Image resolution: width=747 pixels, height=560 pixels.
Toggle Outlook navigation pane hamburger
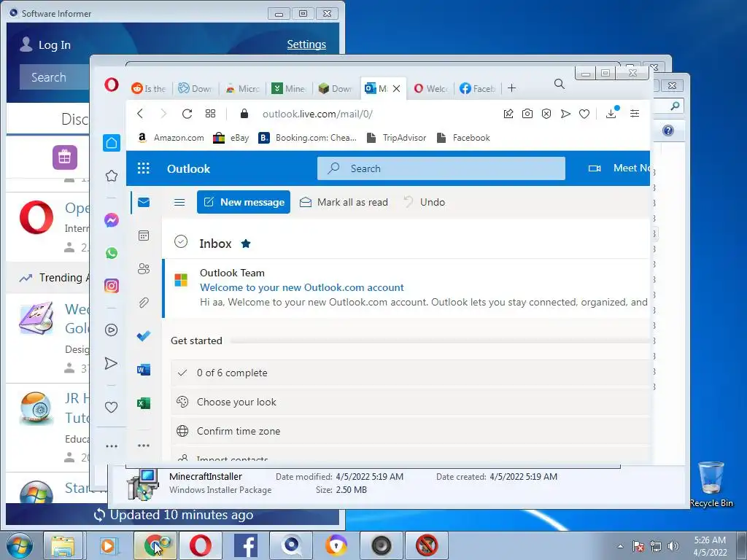(x=179, y=203)
